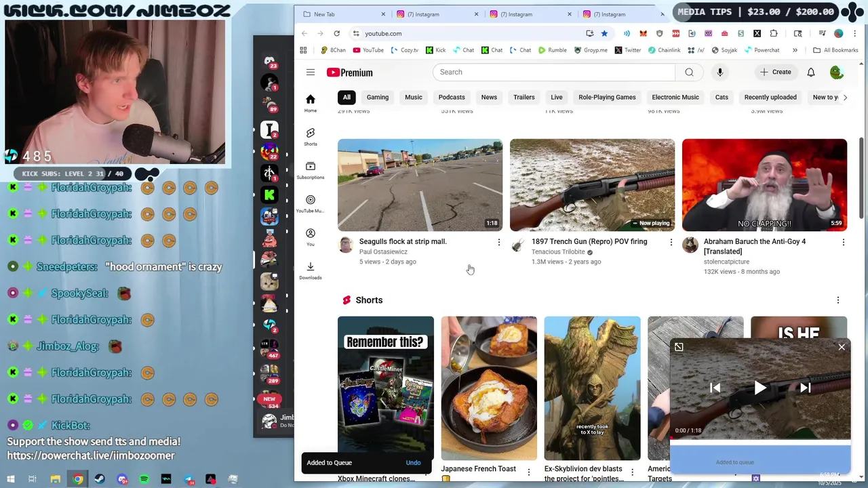The height and width of the screenshot is (488, 868).
Task: Expand the miniplayer to full watch page
Action: tap(679, 347)
